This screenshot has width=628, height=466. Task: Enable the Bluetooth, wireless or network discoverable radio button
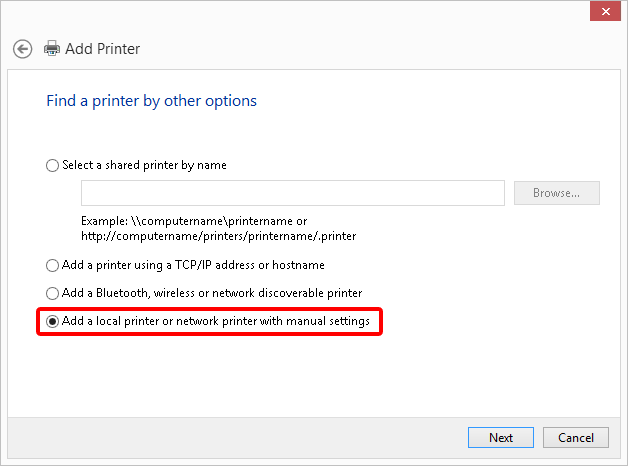[x=53, y=293]
